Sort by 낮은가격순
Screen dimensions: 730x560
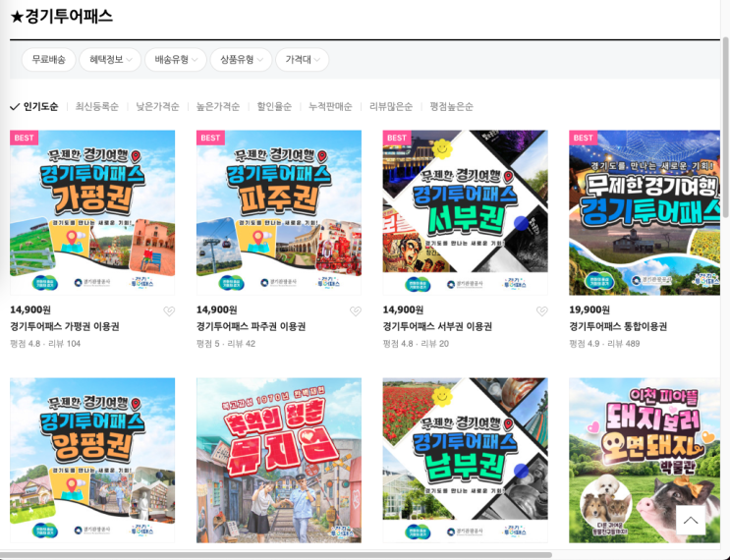(157, 107)
